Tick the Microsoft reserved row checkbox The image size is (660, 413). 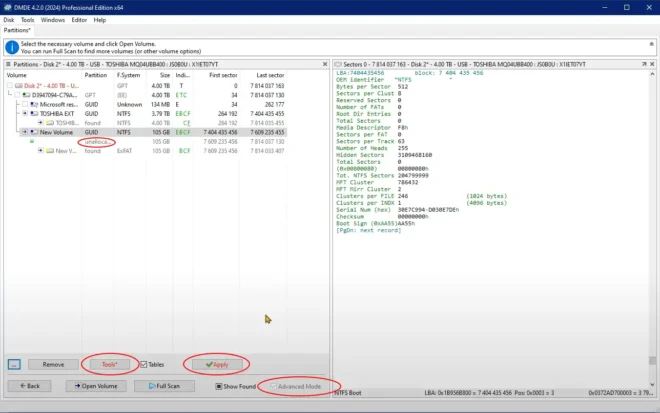(x=25, y=104)
